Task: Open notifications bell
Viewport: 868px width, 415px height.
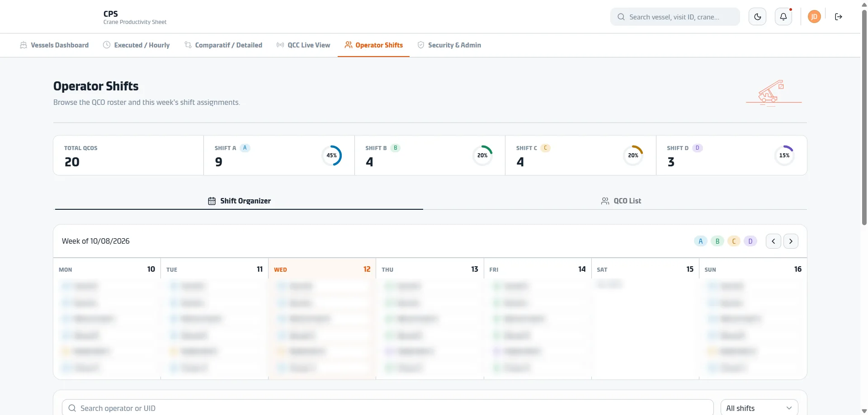Action: tap(783, 17)
